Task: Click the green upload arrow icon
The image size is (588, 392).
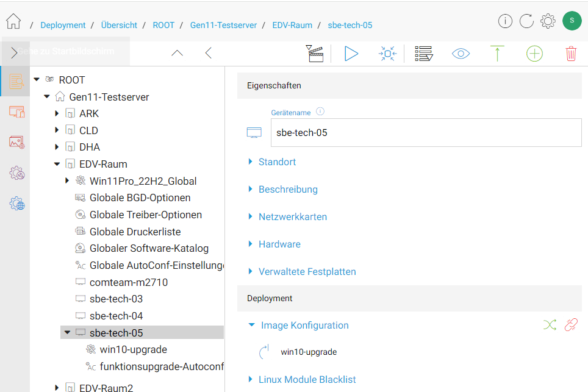Action: tap(498, 54)
